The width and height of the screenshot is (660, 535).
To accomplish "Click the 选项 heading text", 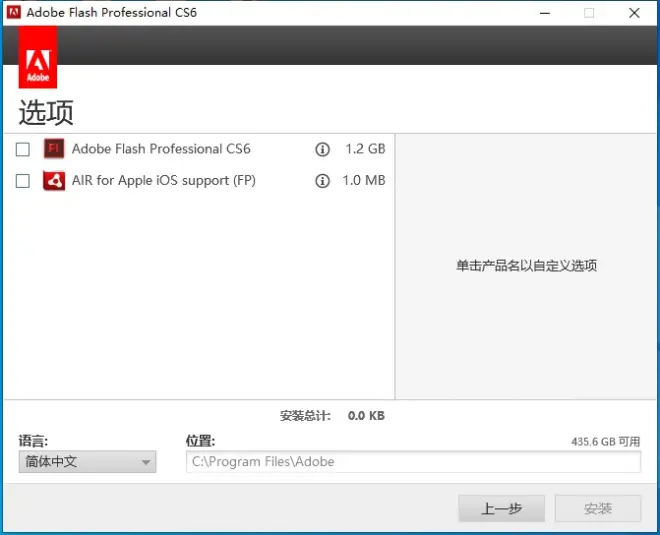I will (x=46, y=113).
